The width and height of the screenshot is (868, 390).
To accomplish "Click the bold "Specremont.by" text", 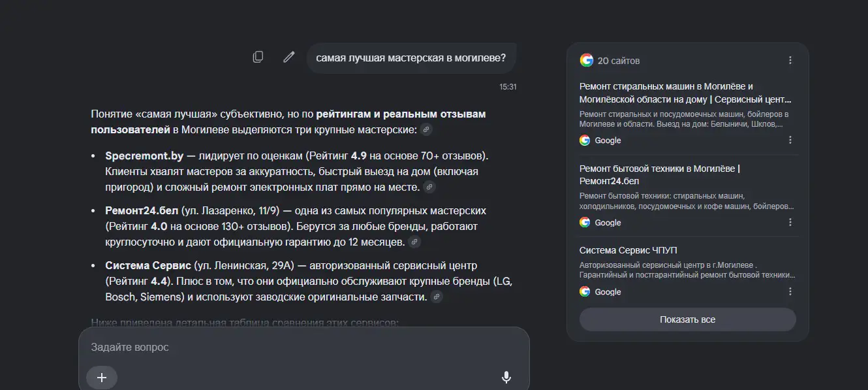I will point(144,156).
